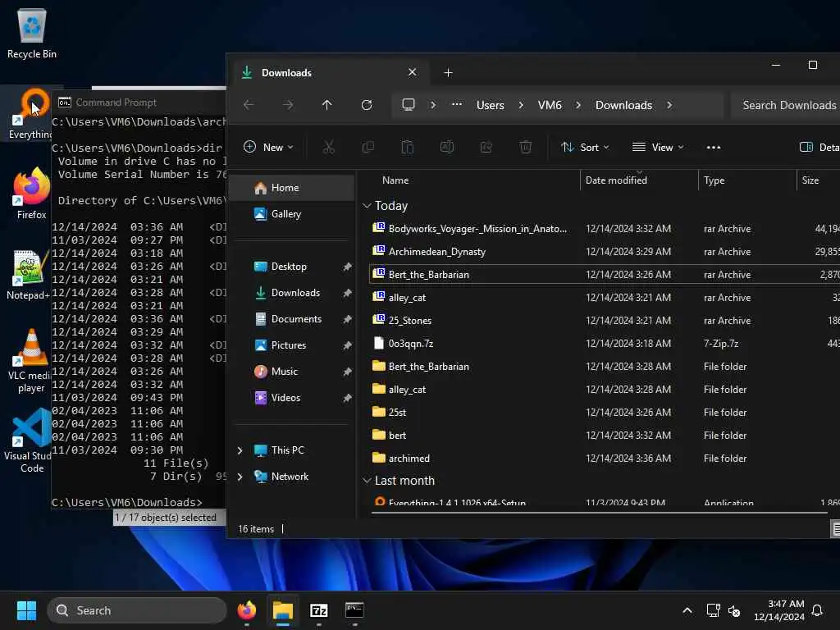
Task: Open the Firefox desktop shortcut
Action: tap(32, 193)
